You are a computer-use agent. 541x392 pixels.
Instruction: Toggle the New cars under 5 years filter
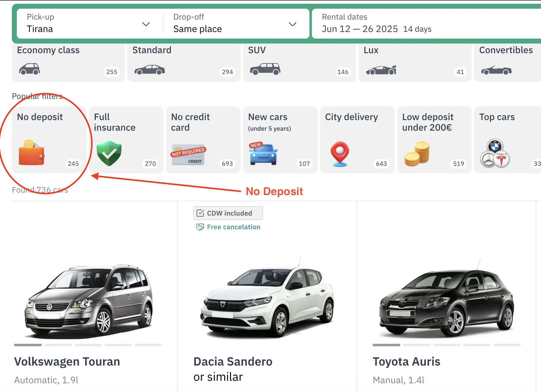coord(280,140)
